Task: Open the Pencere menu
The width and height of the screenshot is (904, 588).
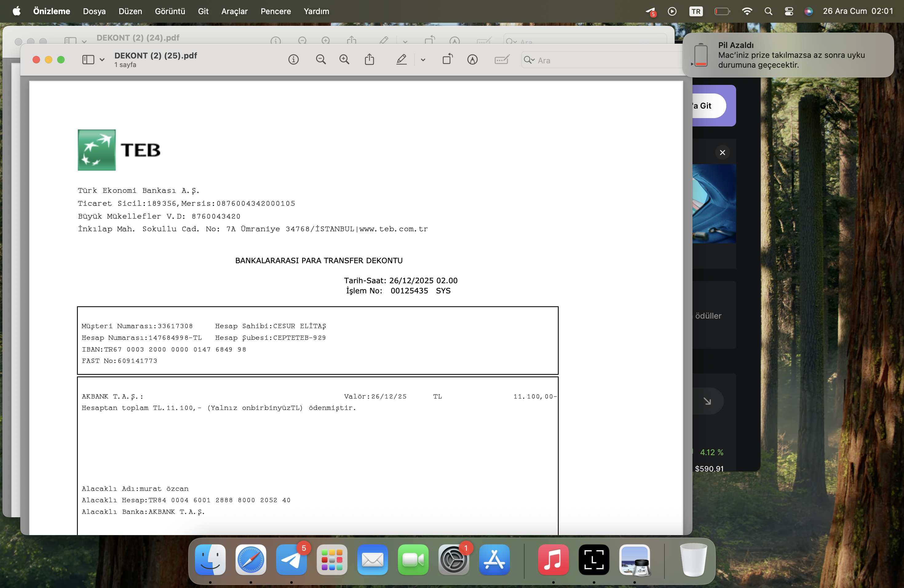Action: (x=276, y=11)
